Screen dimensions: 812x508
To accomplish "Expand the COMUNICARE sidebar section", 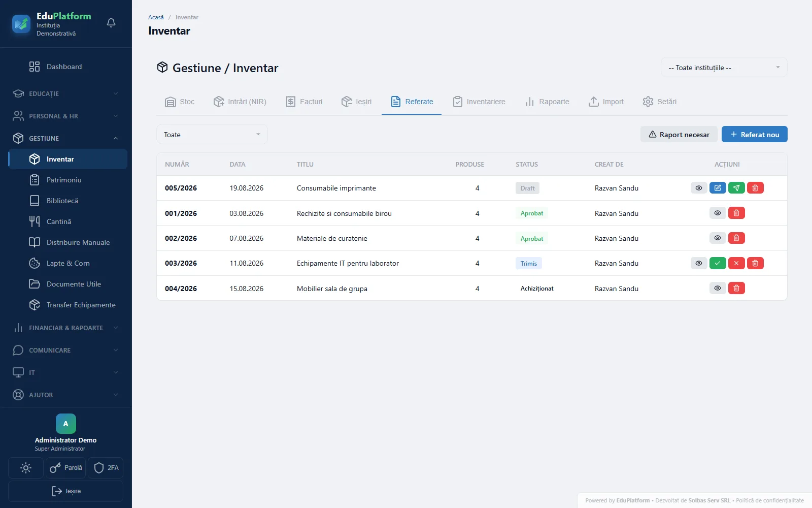I will [66, 350].
